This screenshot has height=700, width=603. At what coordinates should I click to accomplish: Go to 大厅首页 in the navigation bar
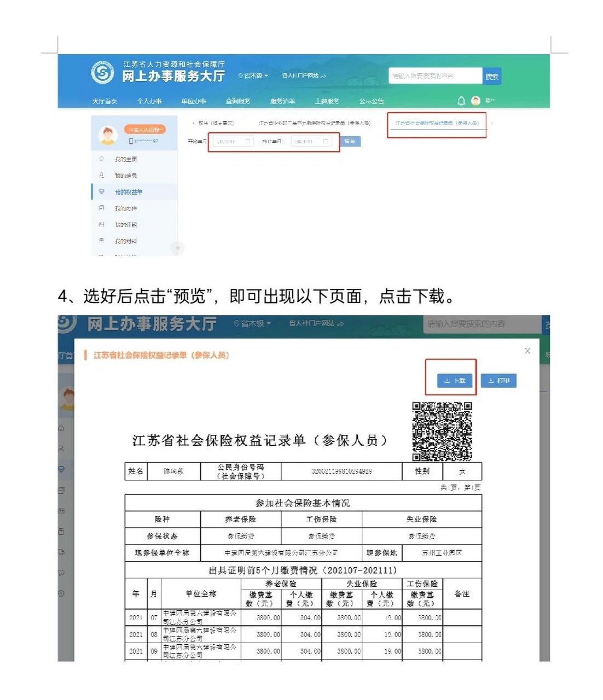coord(105,101)
